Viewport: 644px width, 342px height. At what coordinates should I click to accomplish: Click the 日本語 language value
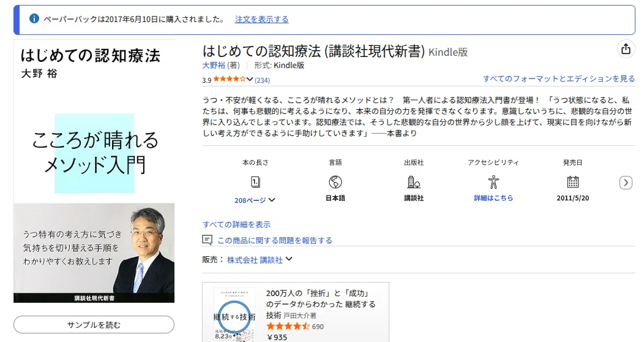[335, 198]
